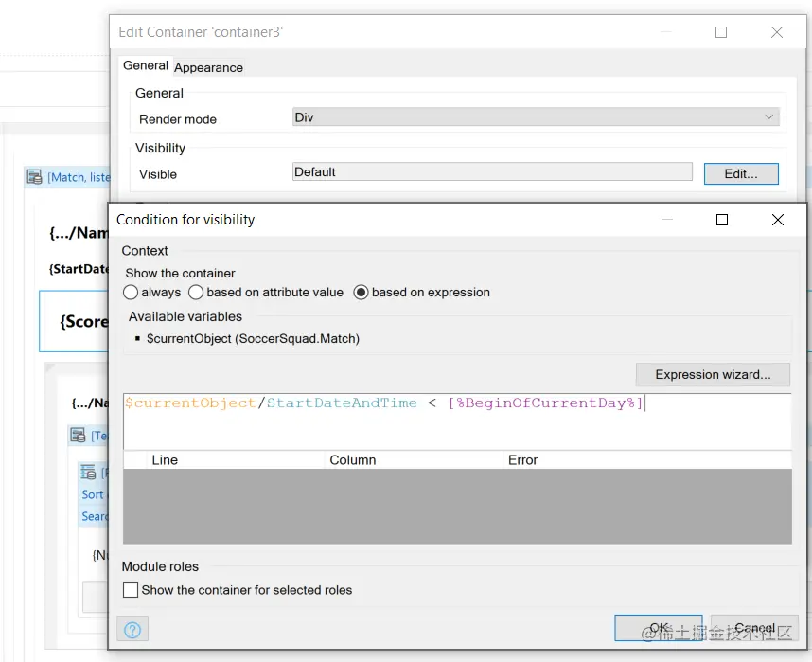Close the Edit Container 'container3' window

click(x=777, y=32)
